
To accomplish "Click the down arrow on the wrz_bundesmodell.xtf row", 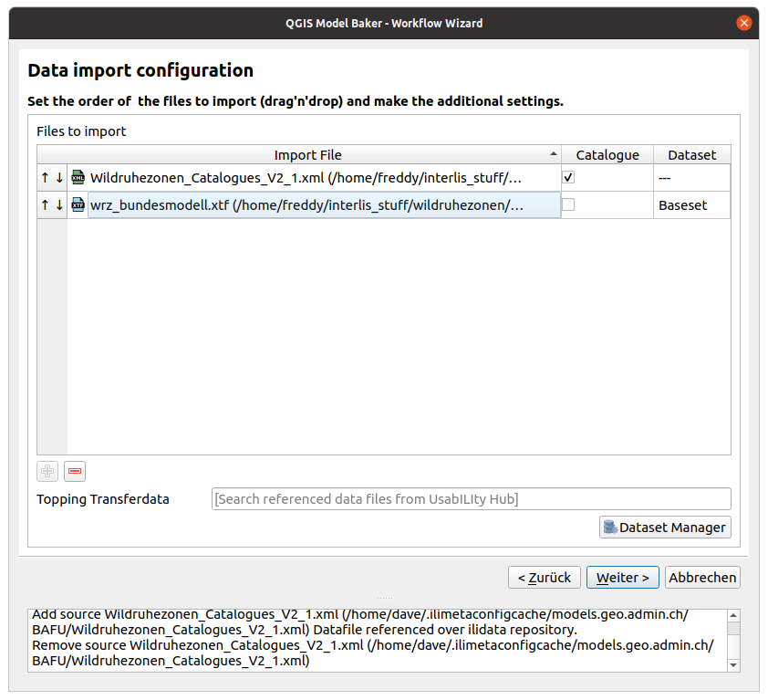I will tap(59, 205).
